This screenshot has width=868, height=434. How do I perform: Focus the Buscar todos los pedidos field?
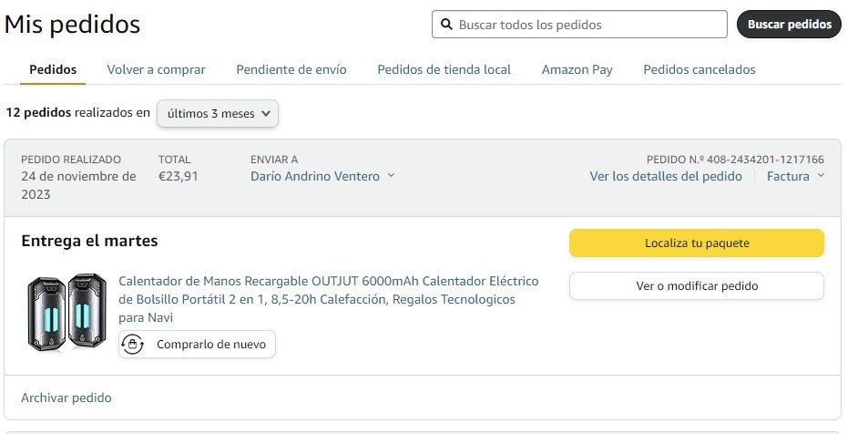(588, 25)
